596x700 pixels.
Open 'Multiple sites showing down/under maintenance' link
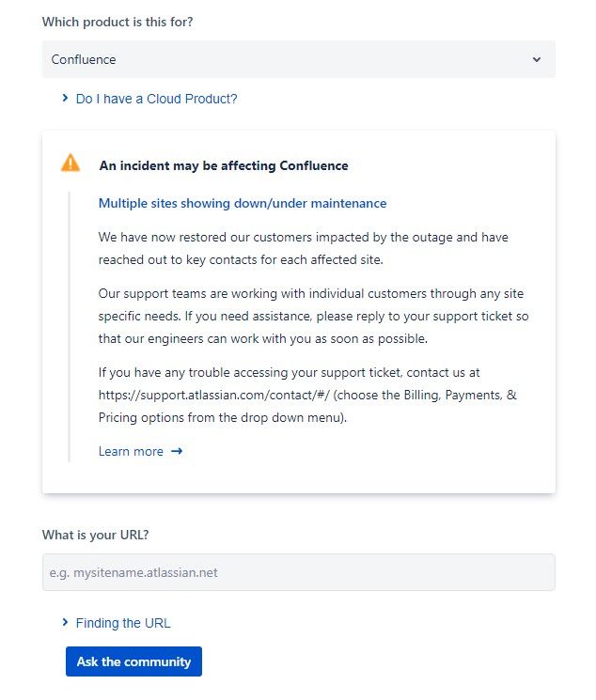pyautogui.click(x=243, y=204)
